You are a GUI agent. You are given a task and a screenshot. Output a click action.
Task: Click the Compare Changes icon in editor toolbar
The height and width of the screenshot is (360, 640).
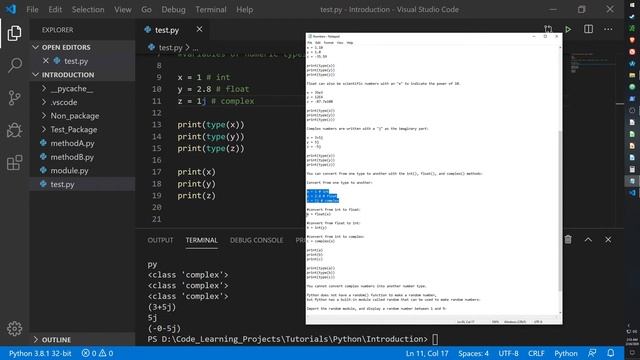[x=548, y=29]
